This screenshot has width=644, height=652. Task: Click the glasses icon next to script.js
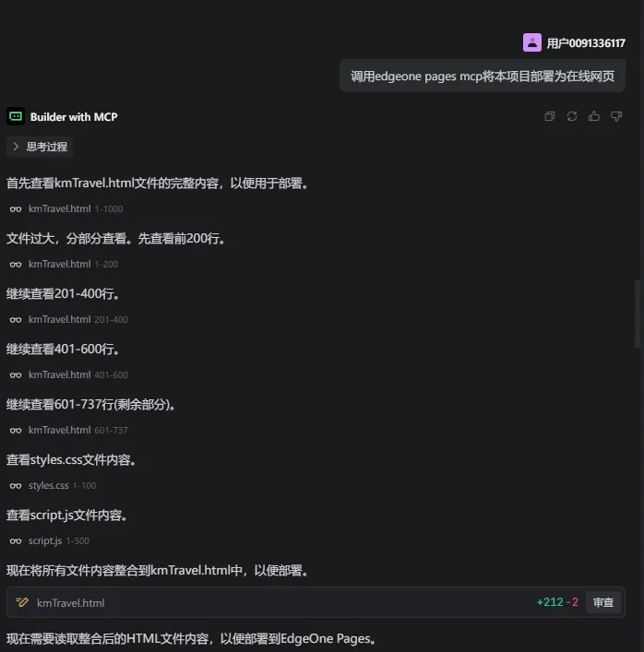16,541
